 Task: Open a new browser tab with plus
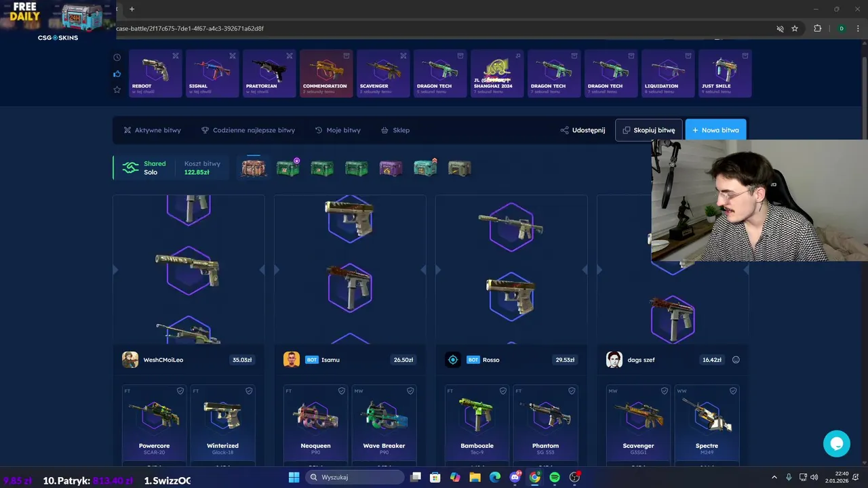coord(132,9)
